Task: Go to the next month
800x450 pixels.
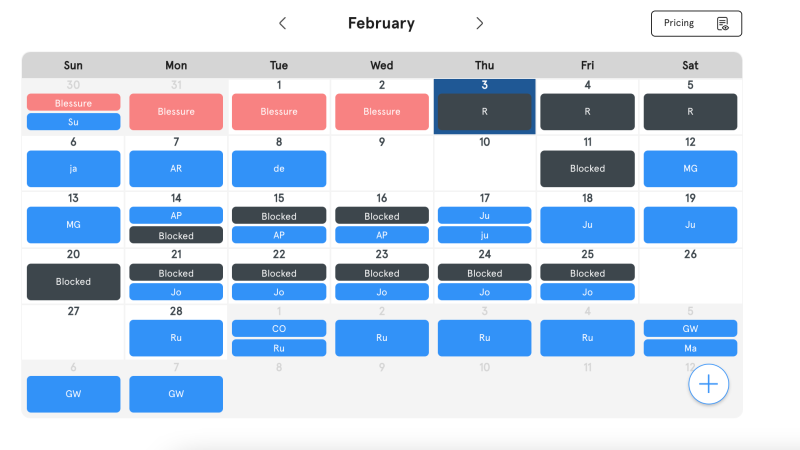Action: [480, 23]
